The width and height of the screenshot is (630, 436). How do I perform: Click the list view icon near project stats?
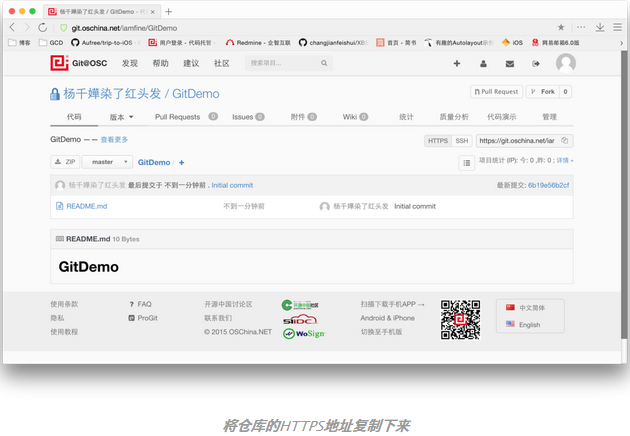[466, 162]
